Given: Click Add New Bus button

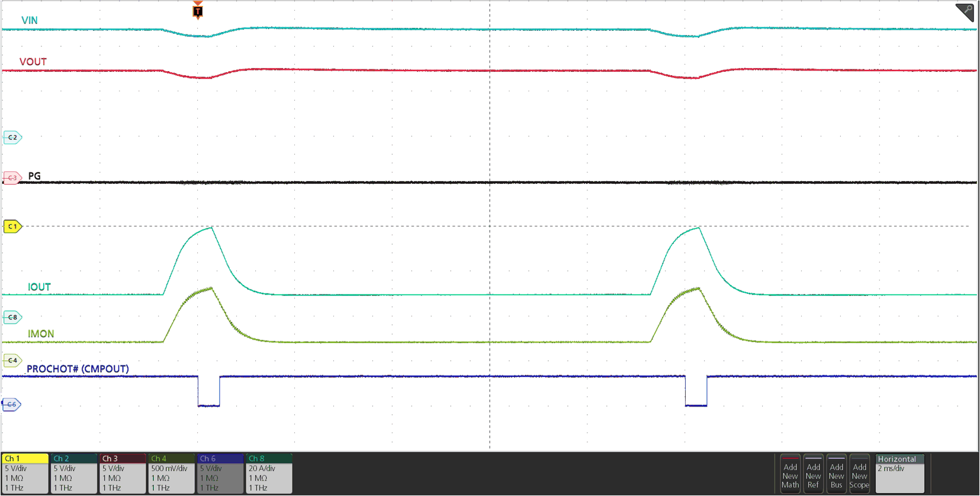Looking at the screenshot, I should [836, 473].
